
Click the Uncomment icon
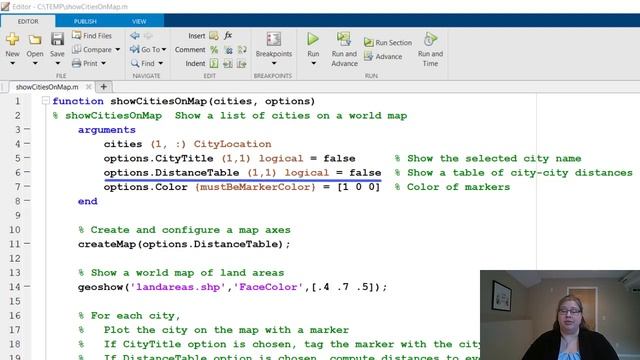(x=228, y=49)
